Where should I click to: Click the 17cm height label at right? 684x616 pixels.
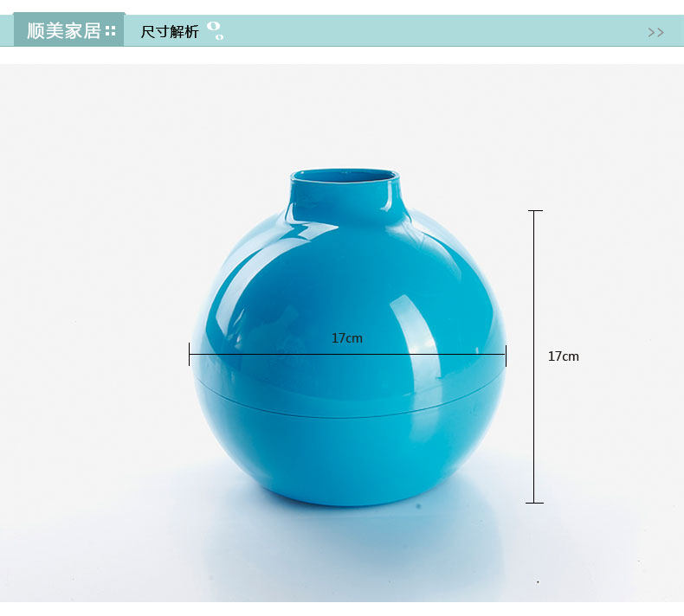563,356
